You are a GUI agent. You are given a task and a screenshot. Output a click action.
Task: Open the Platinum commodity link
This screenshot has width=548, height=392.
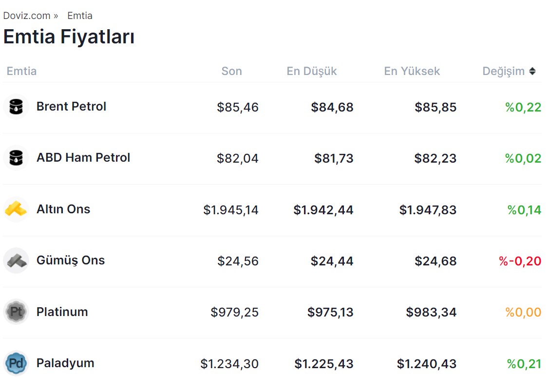62,312
